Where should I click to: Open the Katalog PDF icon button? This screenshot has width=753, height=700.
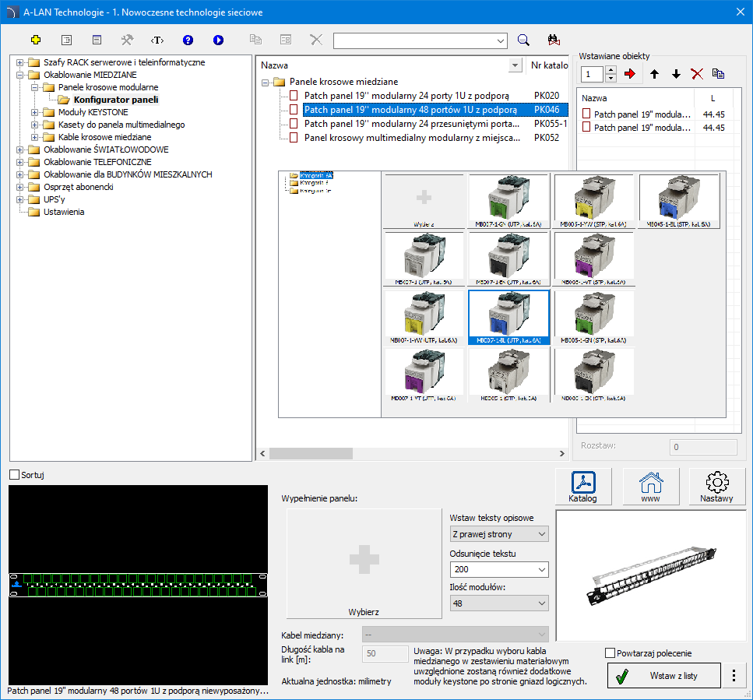click(x=582, y=487)
